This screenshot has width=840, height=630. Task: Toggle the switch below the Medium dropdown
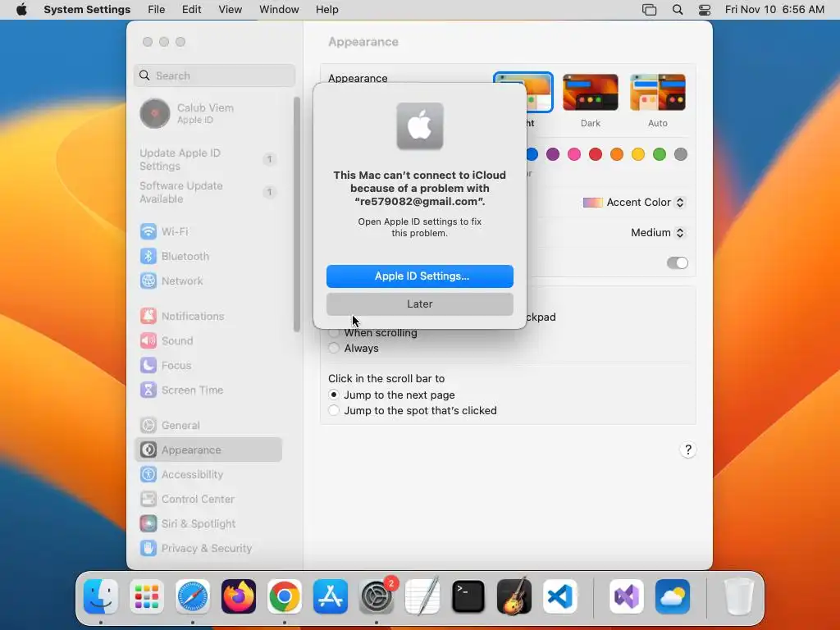(677, 263)
